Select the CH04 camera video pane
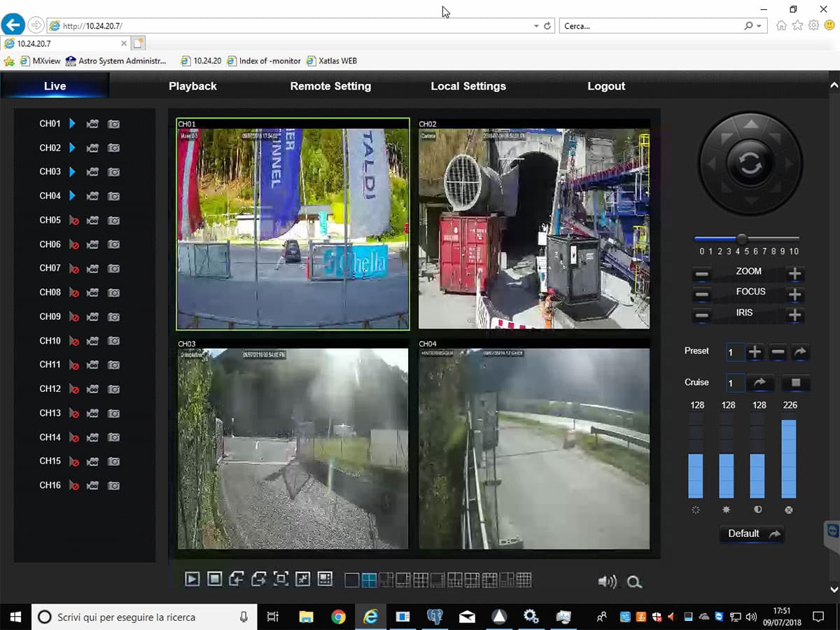840x630 pixels. (534, 448)
